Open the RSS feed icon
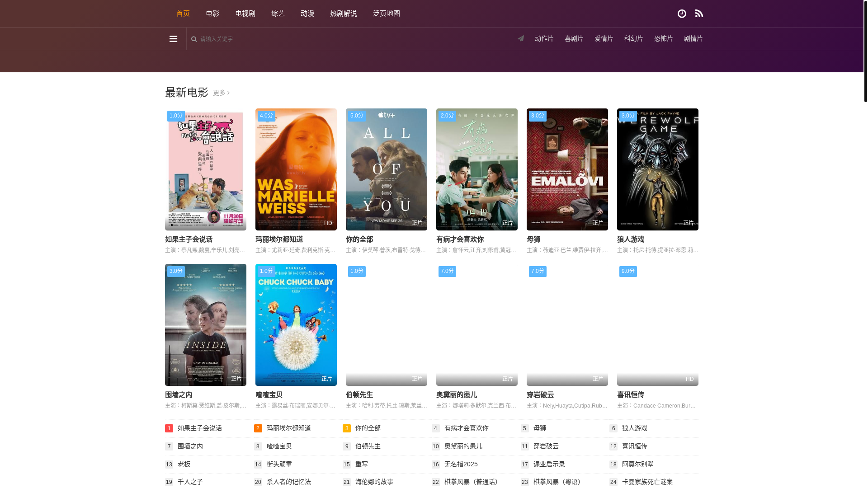Viewport: 868px width, 488px height. tap(699, 14)
